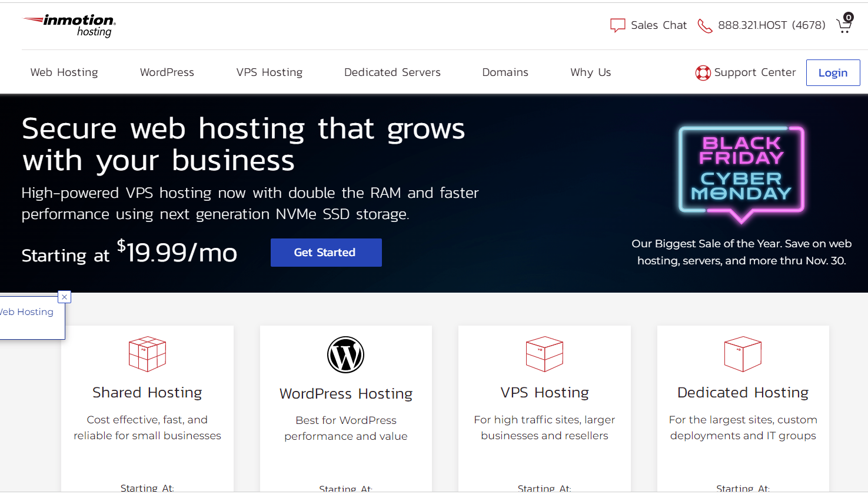The image size is (868, 494).
Task: Open the Support Center link
Action: (755, 72)
